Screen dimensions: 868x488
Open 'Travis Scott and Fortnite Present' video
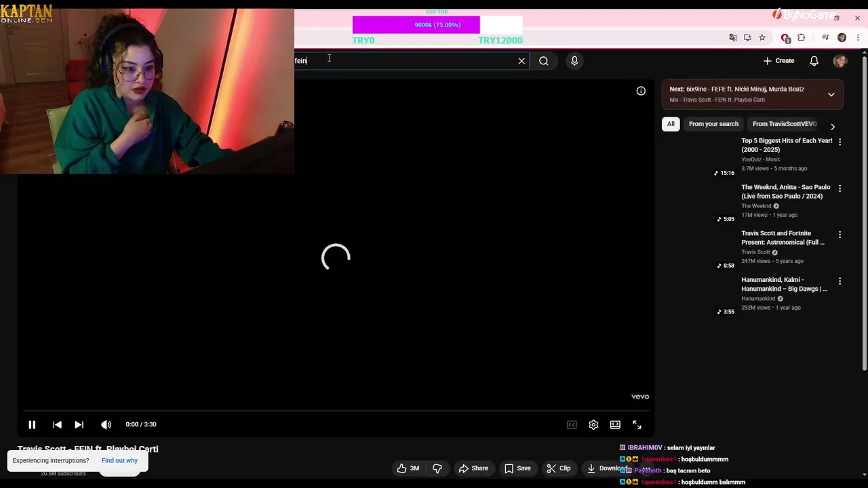pos(783,238)
